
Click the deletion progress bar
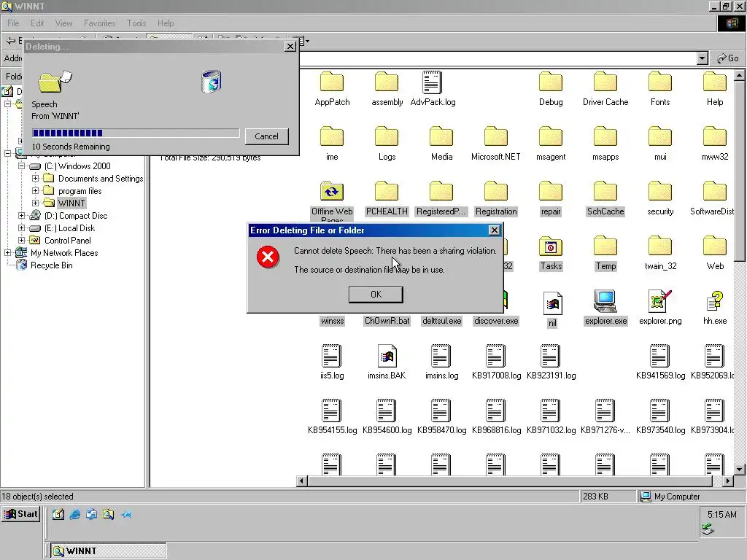tap(136, 133)
